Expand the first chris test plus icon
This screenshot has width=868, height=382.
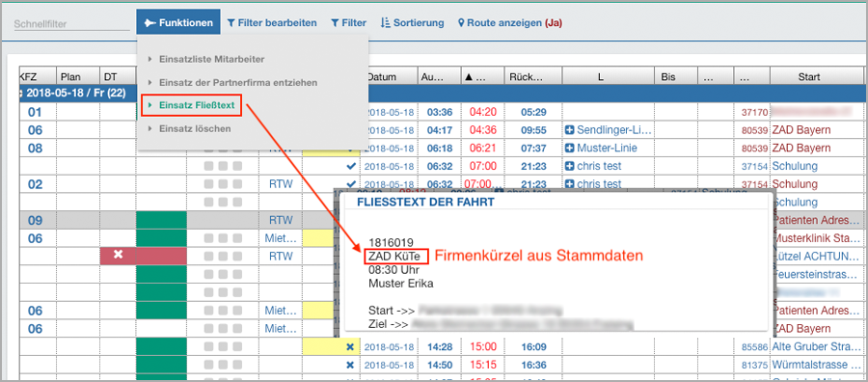pyautogui.click(x=570, y=166)
